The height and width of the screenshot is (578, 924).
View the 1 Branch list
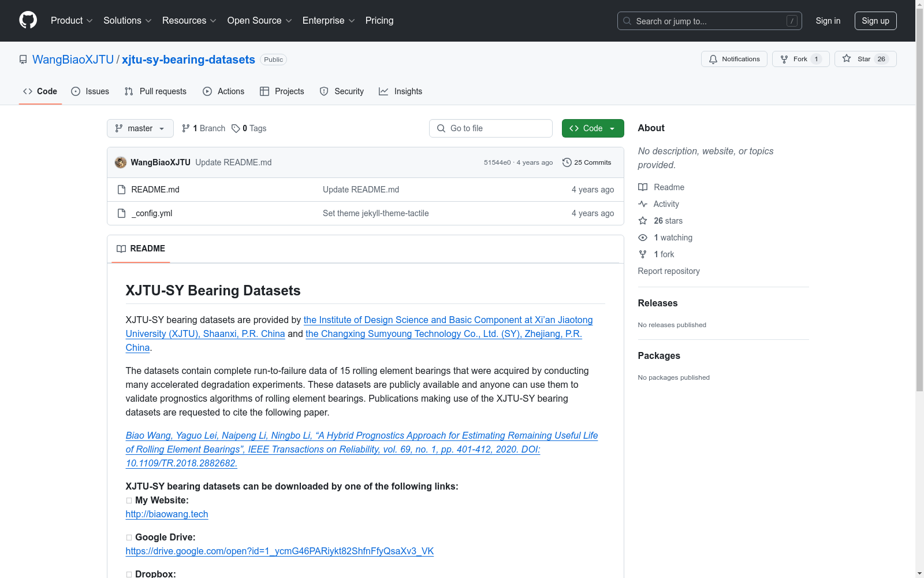pyautogui.click(x=204, y=128)
